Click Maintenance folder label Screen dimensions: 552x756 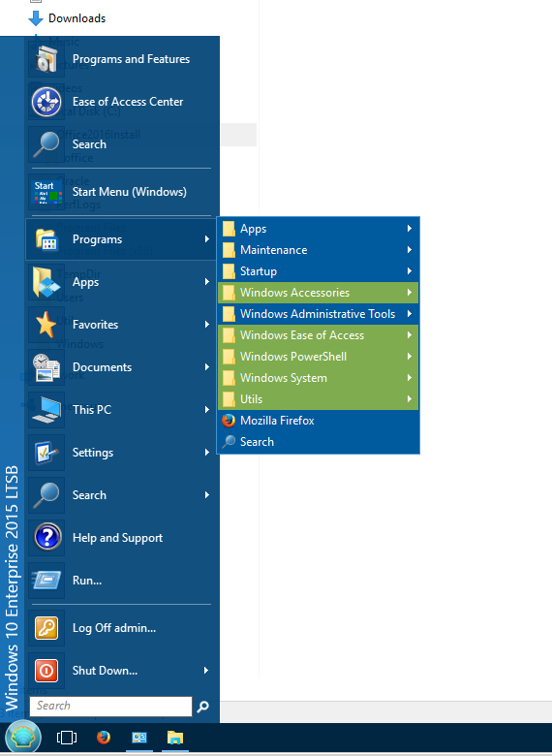click(x=274, y=250)
